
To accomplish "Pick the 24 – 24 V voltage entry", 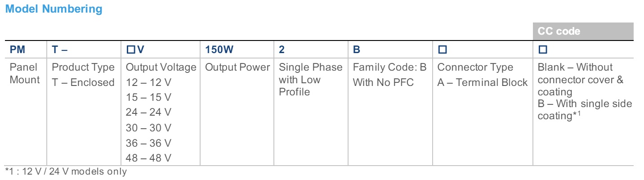I will pos(148,112).
